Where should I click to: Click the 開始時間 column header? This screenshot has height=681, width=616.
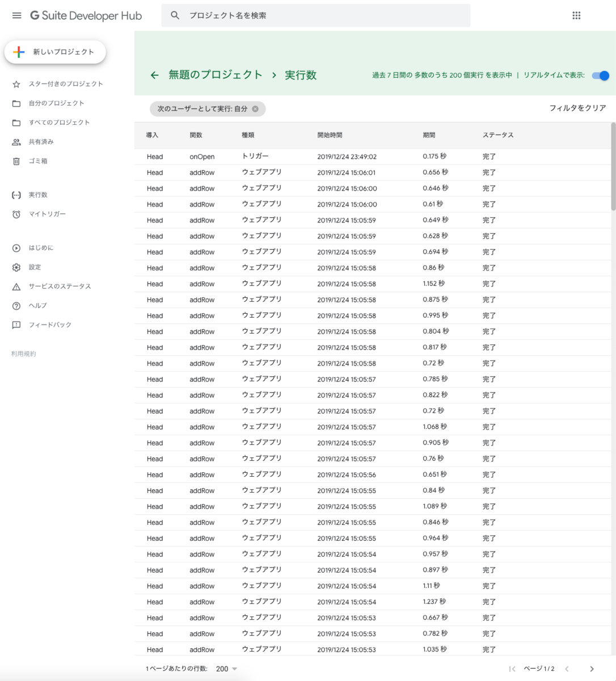330,135
